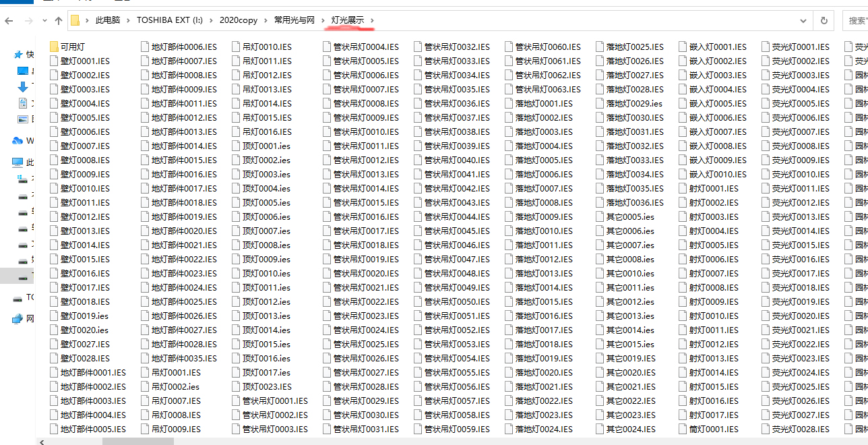Select file 顶灯0023.IES
868x445 pixels.
pos(262,386)
